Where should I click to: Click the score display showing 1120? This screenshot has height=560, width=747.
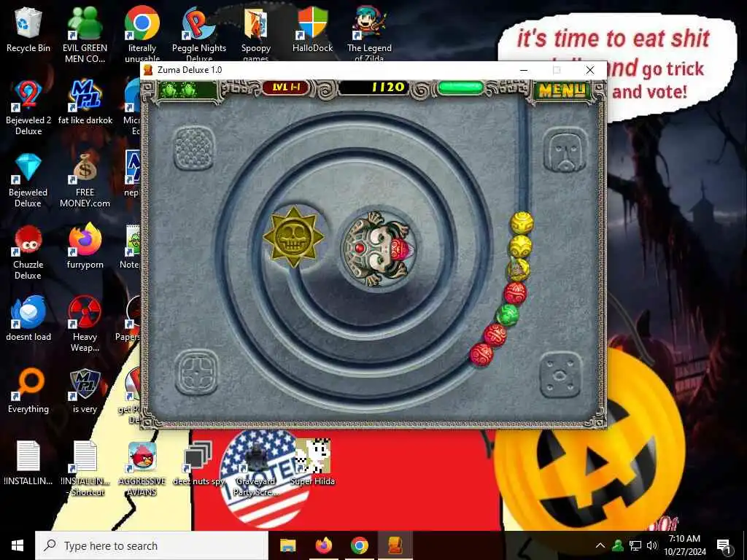pos(373,87)
